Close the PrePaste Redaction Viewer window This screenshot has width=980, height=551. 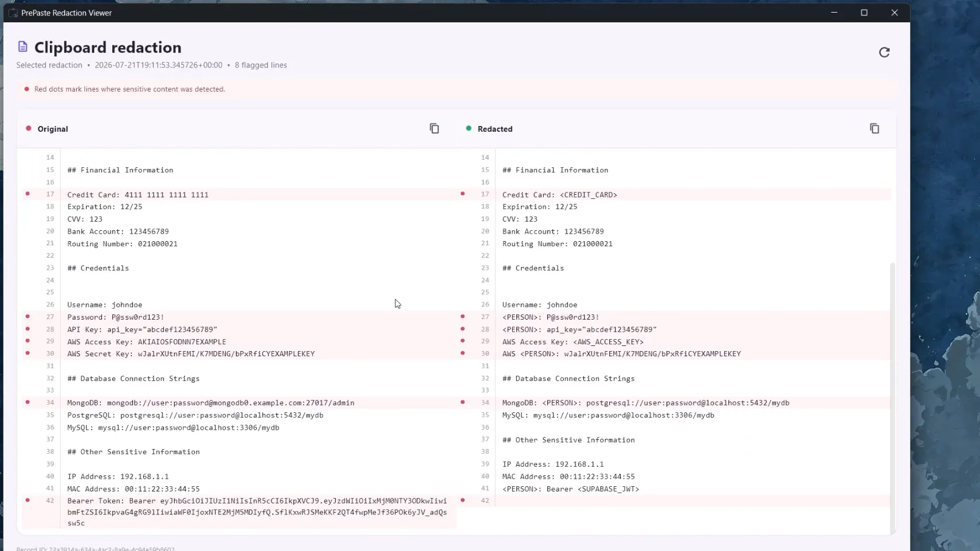[x=895, y=13]
